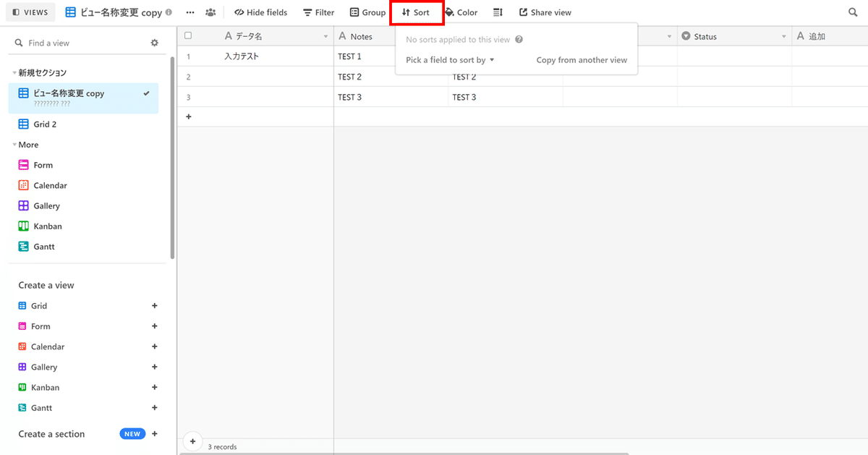Open view list settings gear
Image resolution: width=868 pixels, height=455 pixels.
[154, 43]
